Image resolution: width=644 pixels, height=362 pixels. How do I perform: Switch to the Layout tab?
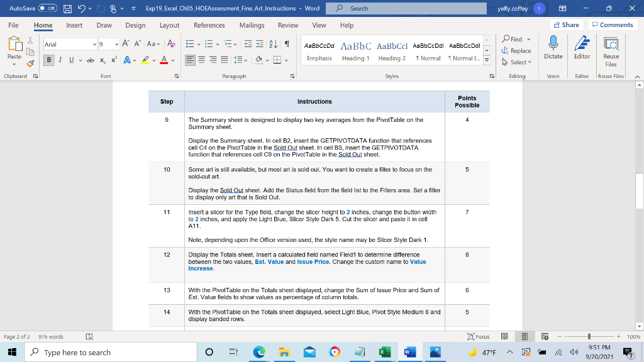pyautogui.click(x=169, y=25)
